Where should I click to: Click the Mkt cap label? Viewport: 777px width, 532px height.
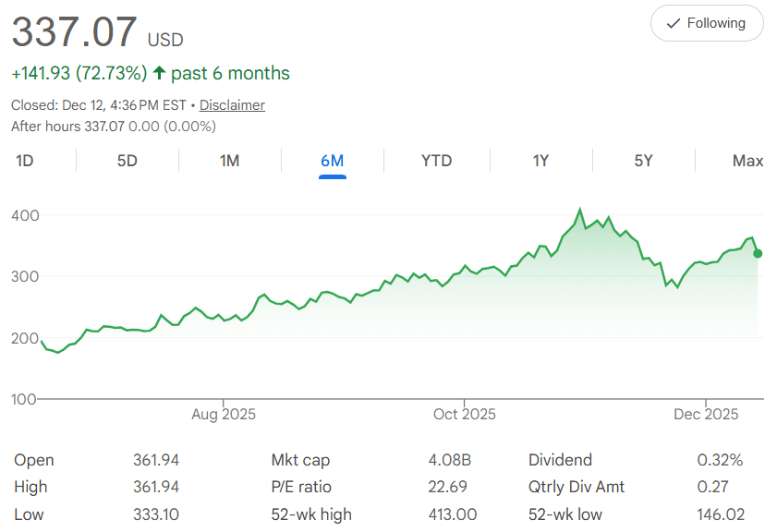(300, 460)
